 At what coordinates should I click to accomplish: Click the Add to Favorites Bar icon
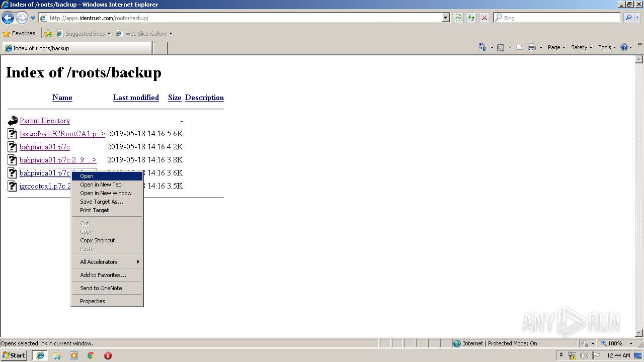(x=48, y=34)
